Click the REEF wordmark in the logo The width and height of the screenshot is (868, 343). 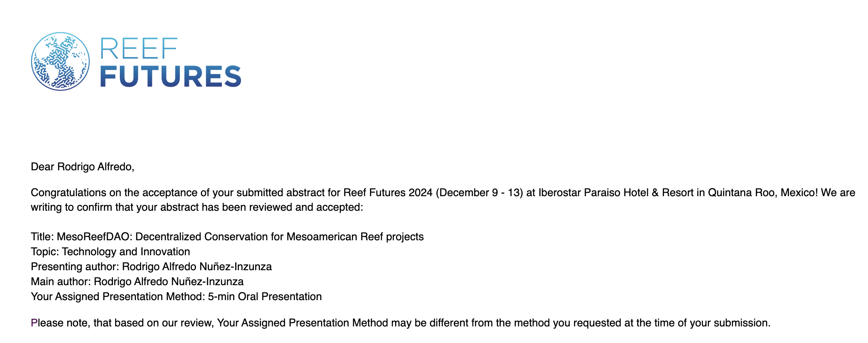pos(138,49)
